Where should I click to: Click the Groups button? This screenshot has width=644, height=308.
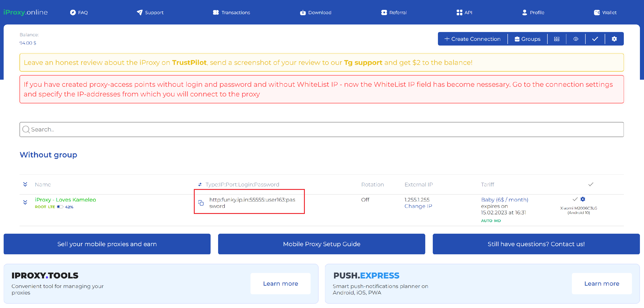click(527, 39)
